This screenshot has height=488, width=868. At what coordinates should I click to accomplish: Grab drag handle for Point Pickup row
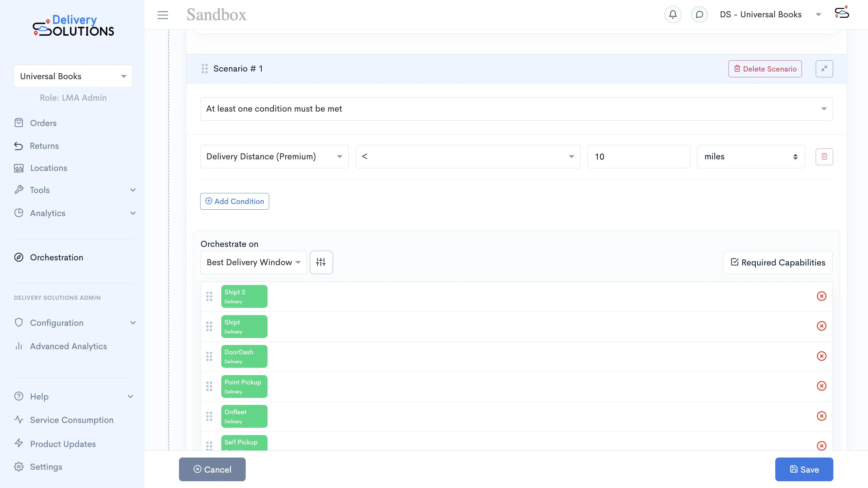click(209, 386)
